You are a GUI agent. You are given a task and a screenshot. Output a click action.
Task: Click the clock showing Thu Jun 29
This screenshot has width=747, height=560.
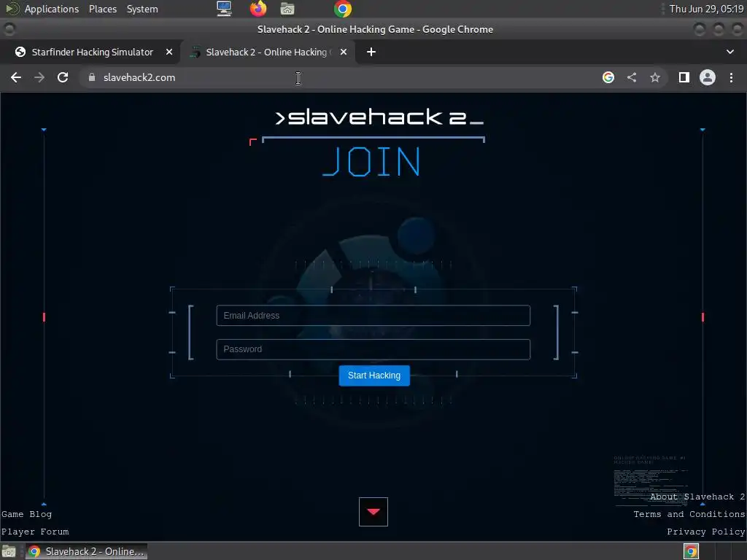tap(706, 9)
